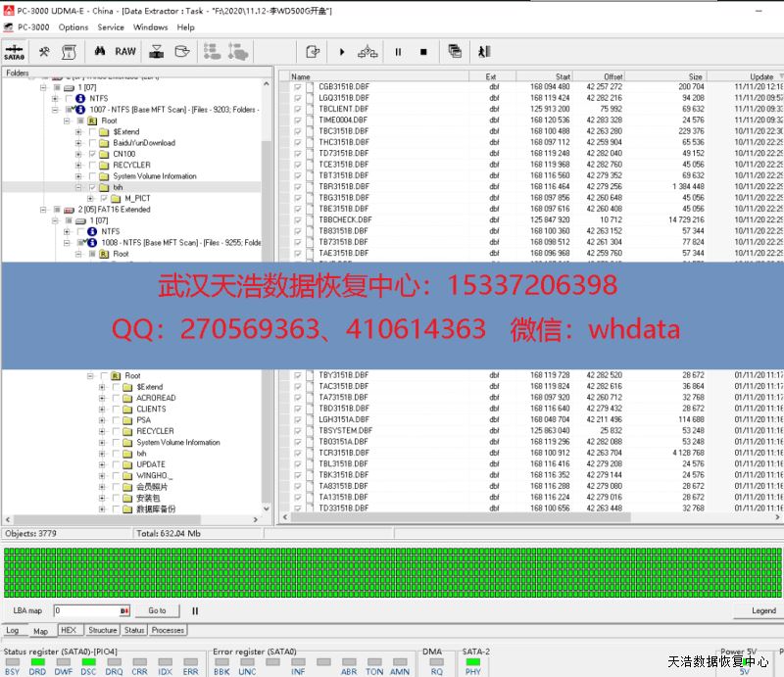Tick the BaiduYunDownload folder checkbox
784x677 pixels.
pos(92,143)
